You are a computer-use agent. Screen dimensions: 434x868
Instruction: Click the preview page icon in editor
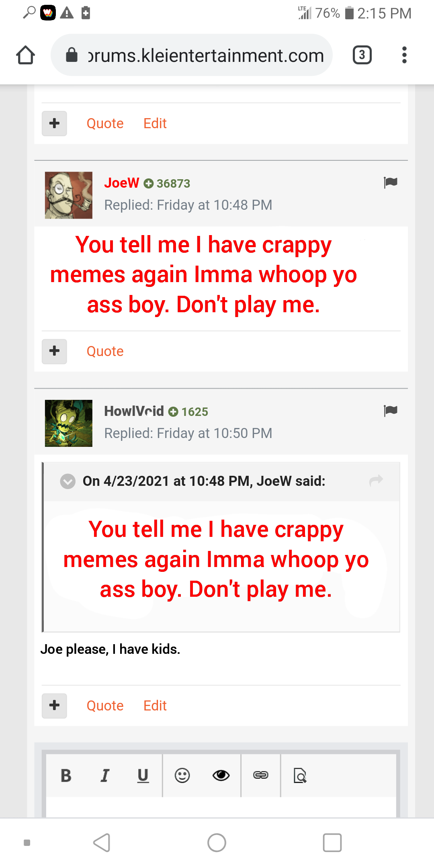pos(300,775)
